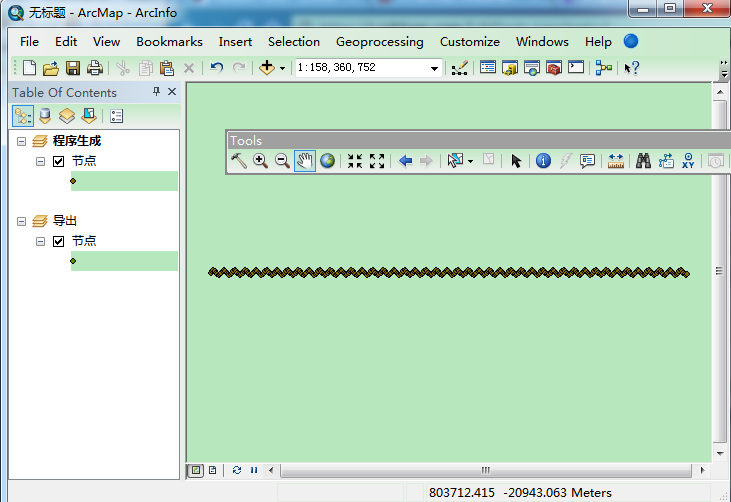Close the Table Of Contents panel

pyautogui.click(x=172, y=91)
